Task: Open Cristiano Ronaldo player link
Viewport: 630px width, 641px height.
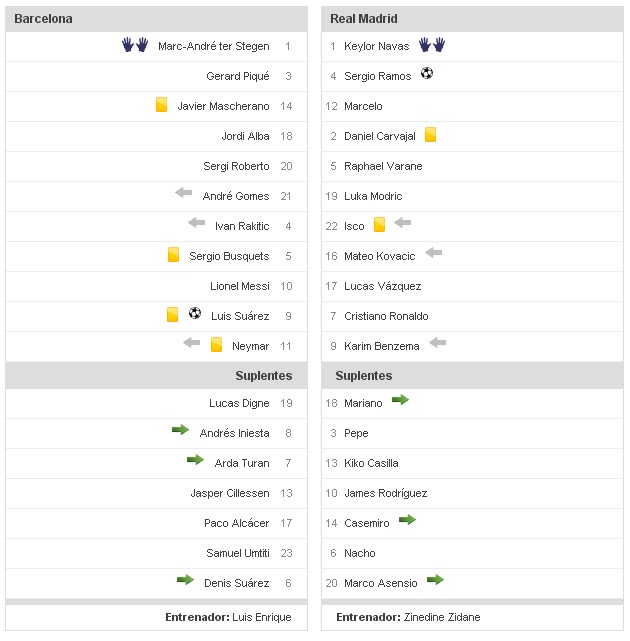Action: pos(386,316)
